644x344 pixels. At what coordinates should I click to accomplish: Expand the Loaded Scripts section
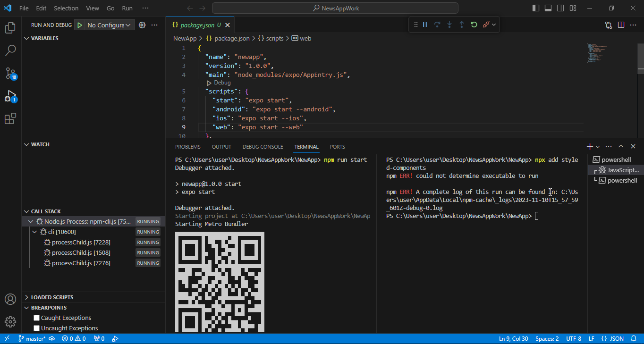[27, 297]
